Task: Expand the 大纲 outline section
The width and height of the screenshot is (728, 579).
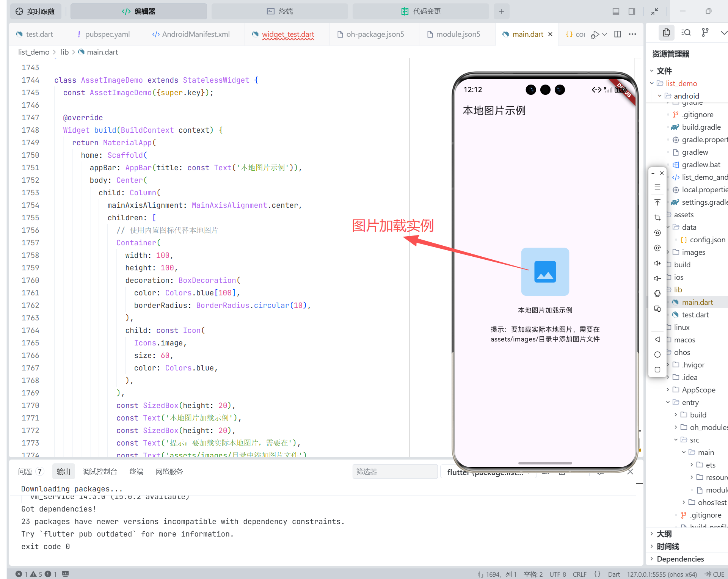Action: coord(664,534)
